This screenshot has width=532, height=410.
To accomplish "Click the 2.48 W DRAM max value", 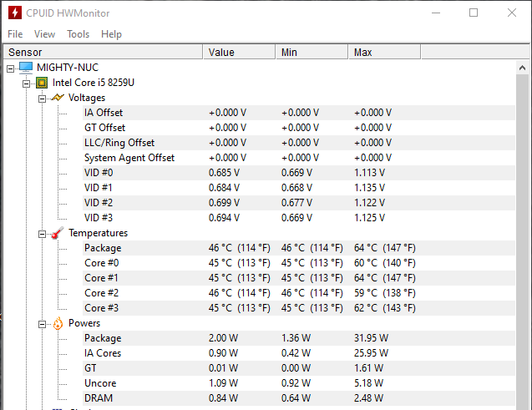I will click(x=368, y=398).
